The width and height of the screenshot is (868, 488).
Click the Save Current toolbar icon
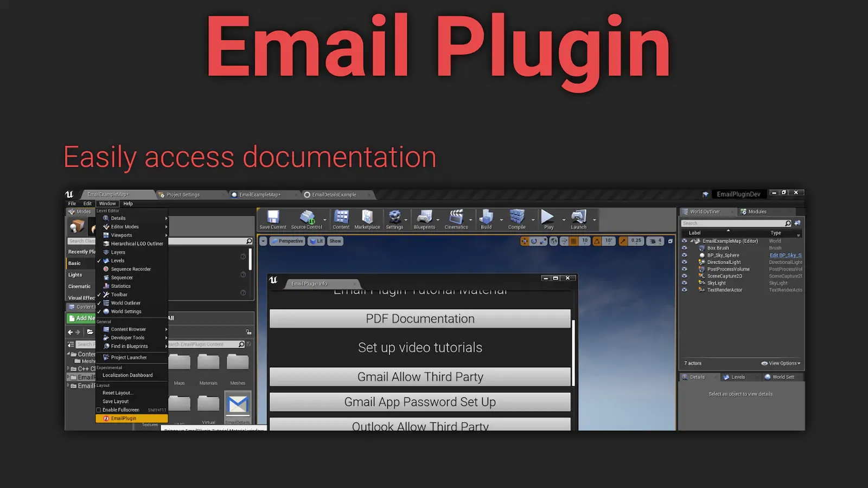273,217
